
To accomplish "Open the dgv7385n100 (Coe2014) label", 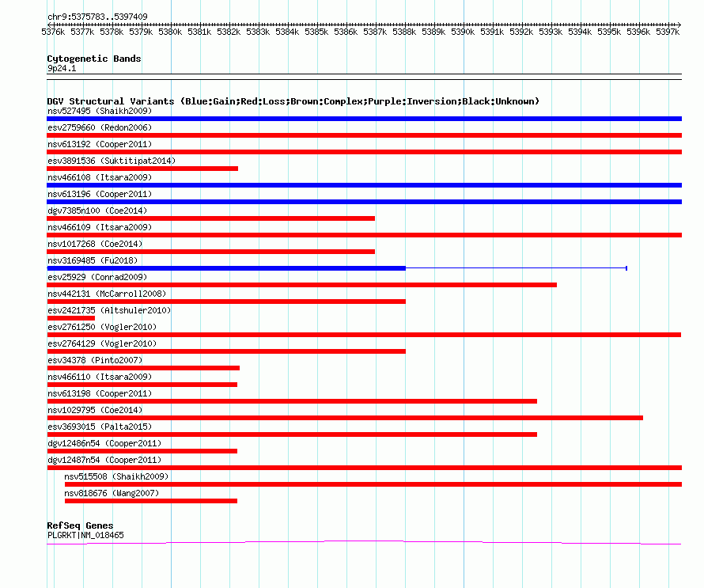I will click(97, 211).
